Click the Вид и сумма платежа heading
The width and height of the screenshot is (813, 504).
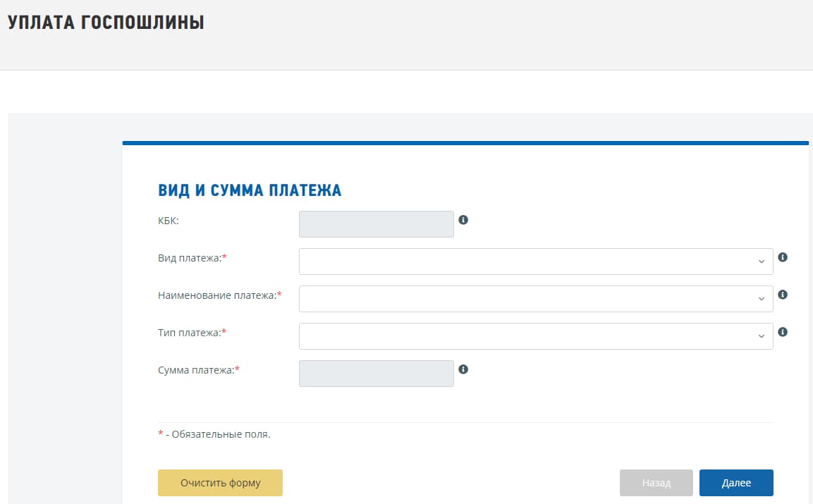coord(250,190)
